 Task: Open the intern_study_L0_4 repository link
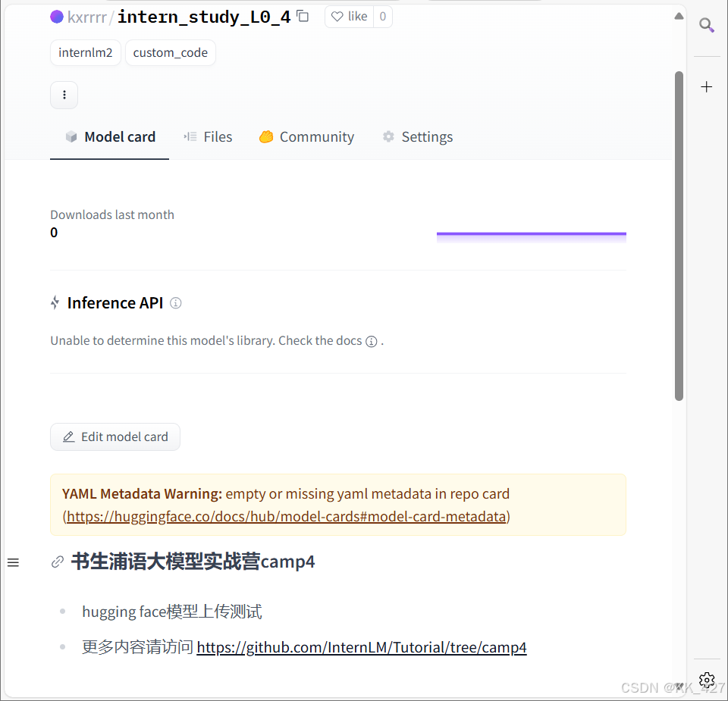pos(204,17)
